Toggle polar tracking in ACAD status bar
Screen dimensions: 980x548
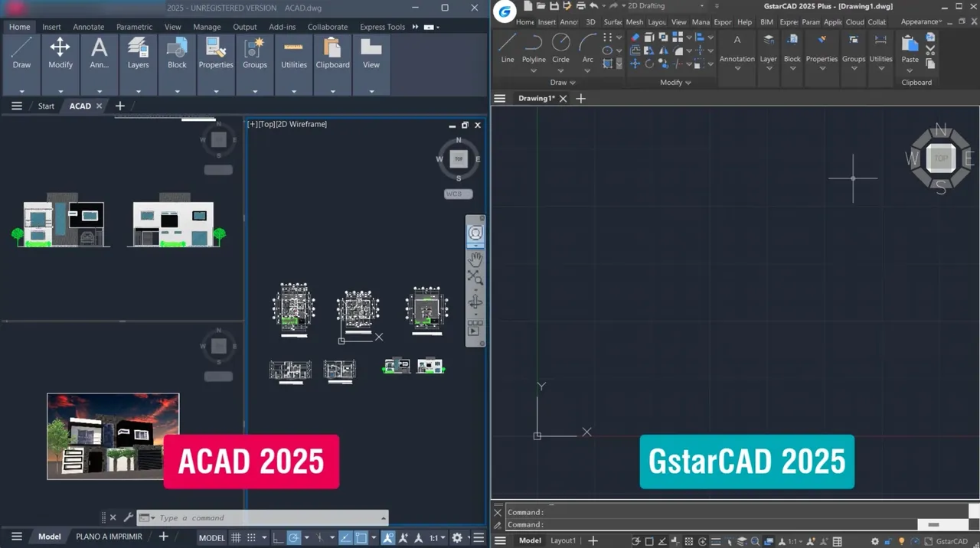click(294, 537)
